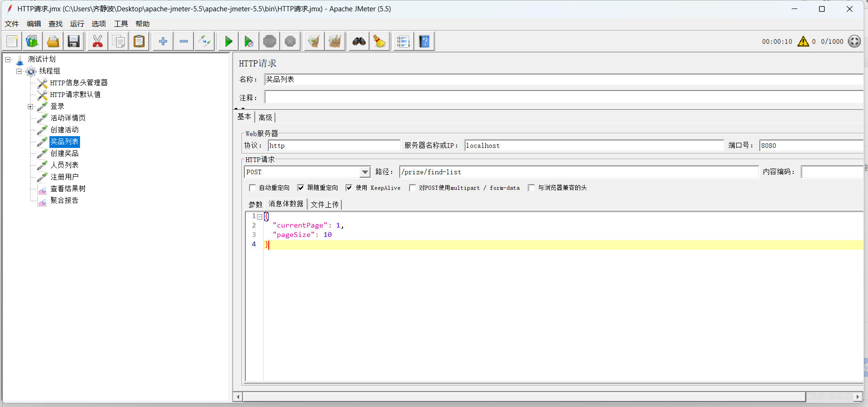The height and width of the screenshot is (407, 868).
Task: Open the 选项 menu
Action: click(x=99, y=24)
